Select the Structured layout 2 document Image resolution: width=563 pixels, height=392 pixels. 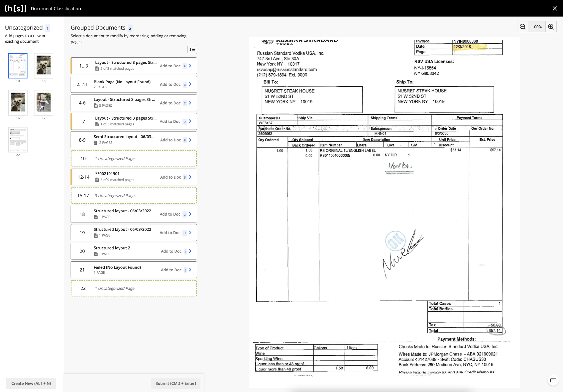click(134, 251)
